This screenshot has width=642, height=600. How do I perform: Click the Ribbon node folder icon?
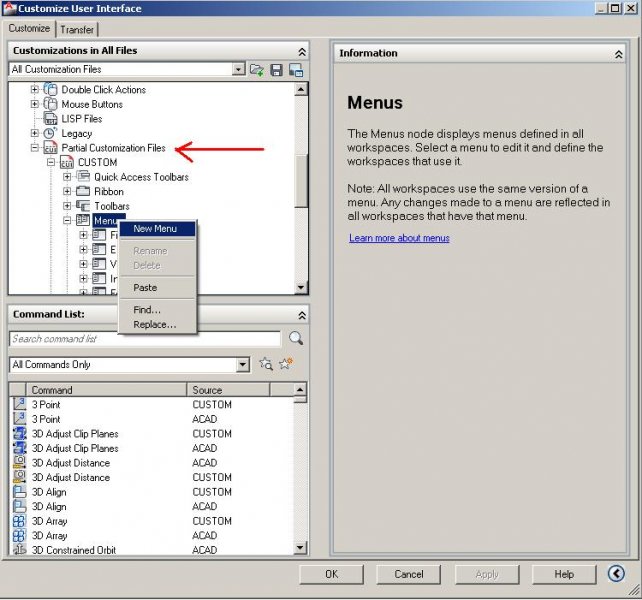(83, 191)
